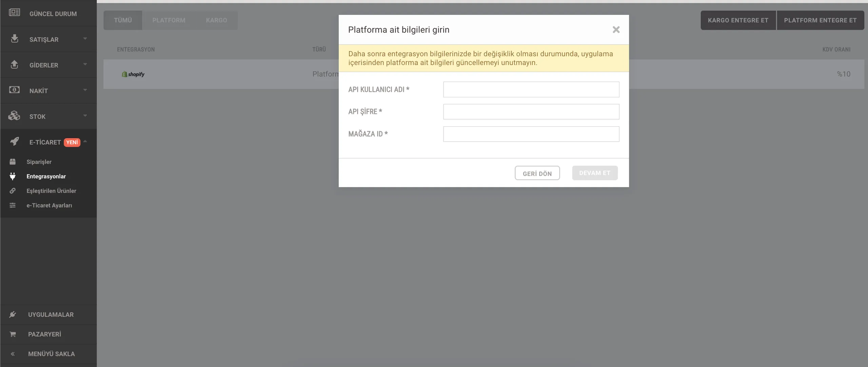The width and height of the screenshot is (868, 367).
Task: Click the Shopify logo in integration row
Action: 133,74
